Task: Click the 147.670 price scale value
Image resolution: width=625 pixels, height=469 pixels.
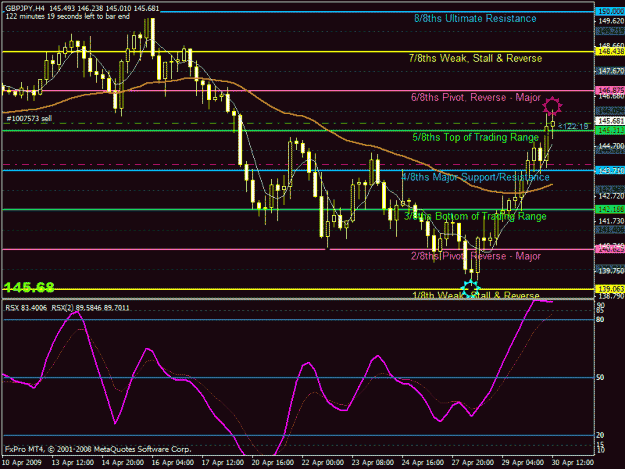Action: [611, 71]
